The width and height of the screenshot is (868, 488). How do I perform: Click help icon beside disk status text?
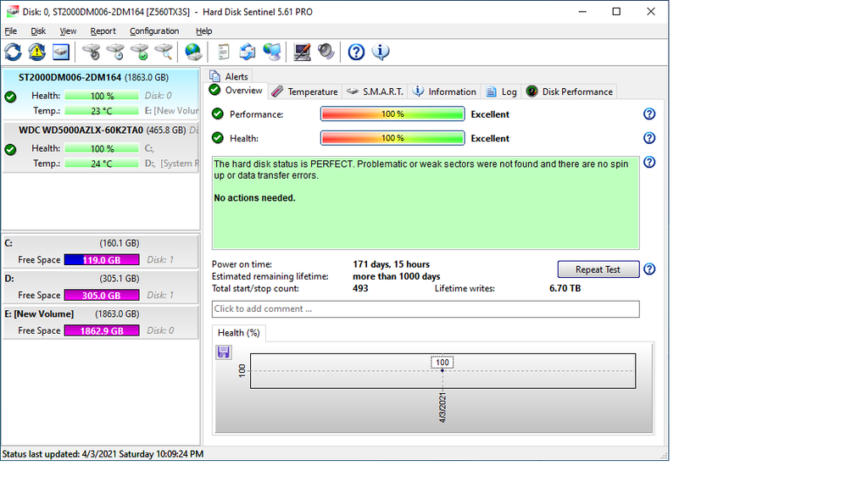[x=649, y=162]
